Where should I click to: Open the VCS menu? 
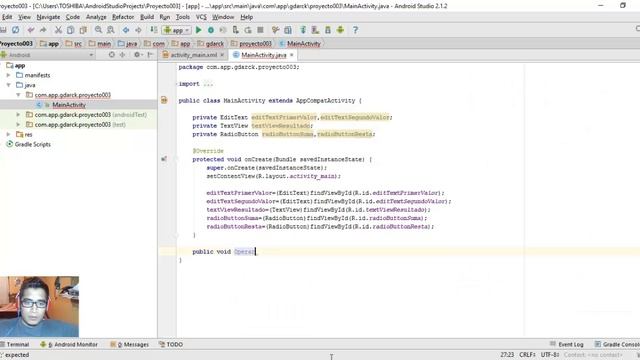pos(201,17)
